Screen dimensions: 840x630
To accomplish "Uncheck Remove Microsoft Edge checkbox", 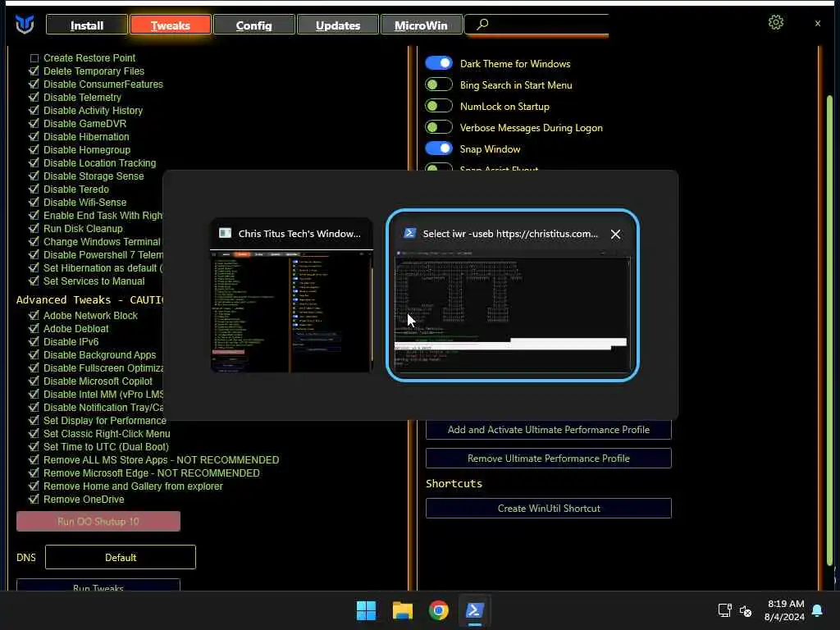I will coord(34,473).
